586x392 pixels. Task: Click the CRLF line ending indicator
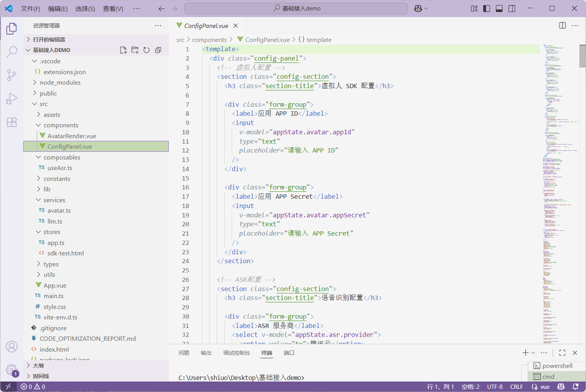coord(516,387)
